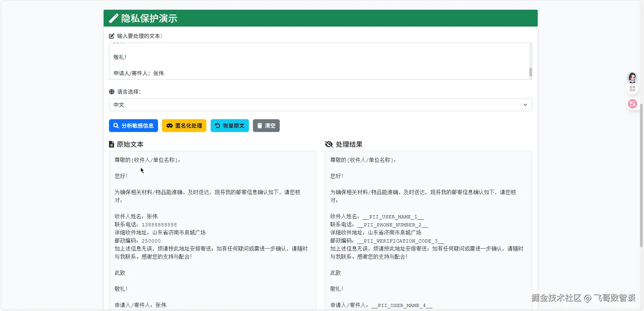This screenshot has width=644, height=311.
Task: Click the globe icon beside 语言选择
Action: (112, 92)
